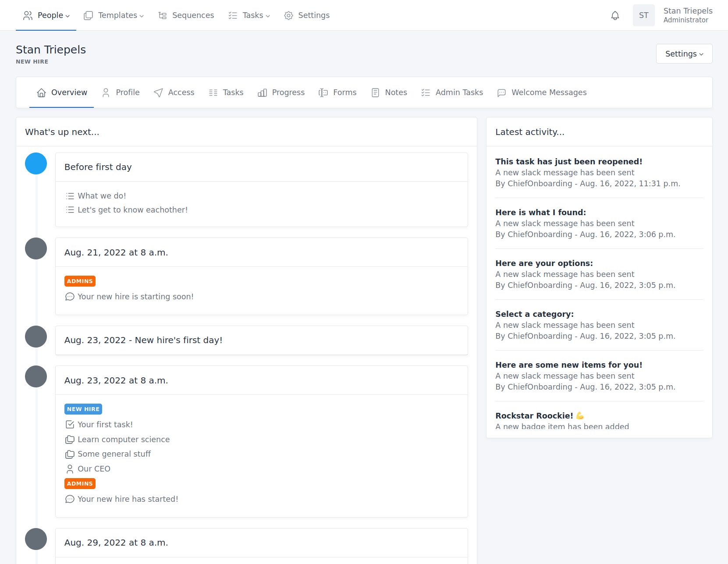Open the Settings dropdown button
728x564 pixels.
click(684, 53)
